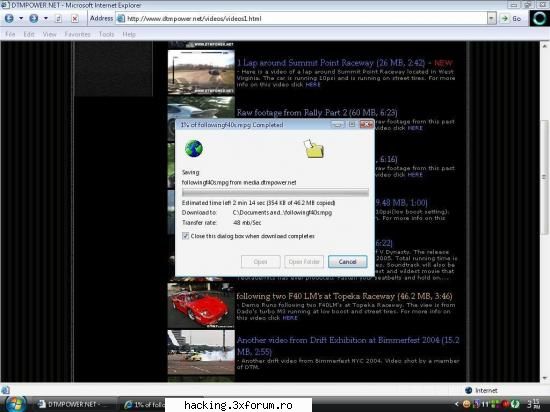Open following two F40 LM's at Topeka link
The width and height of the screenshot is (550, 412).
[x=344, y=296]
